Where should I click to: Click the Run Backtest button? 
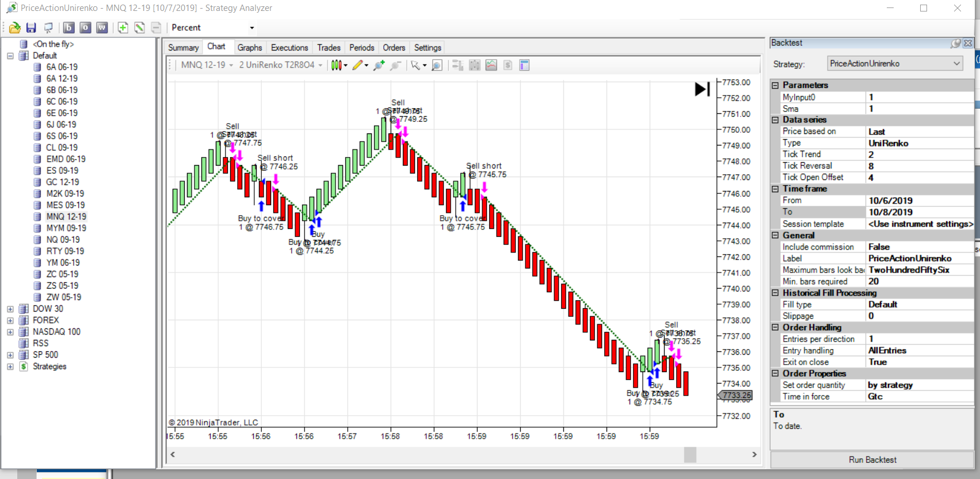pyautogui.click(x=872, y=459)
